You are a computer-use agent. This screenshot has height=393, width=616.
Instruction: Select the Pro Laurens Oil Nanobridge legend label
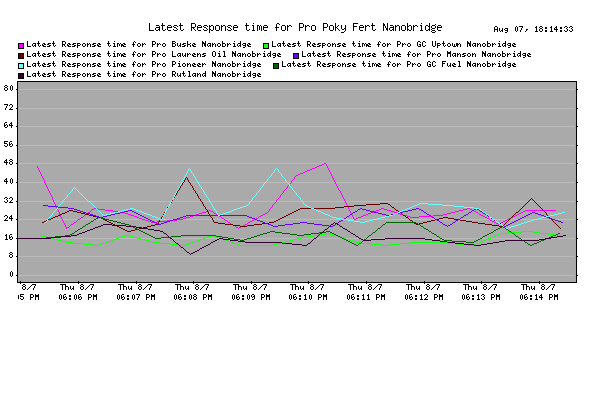click(x=154, y=54)
